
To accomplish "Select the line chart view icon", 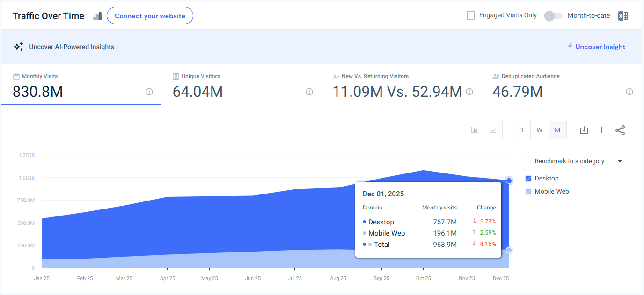I will [493, 130].
